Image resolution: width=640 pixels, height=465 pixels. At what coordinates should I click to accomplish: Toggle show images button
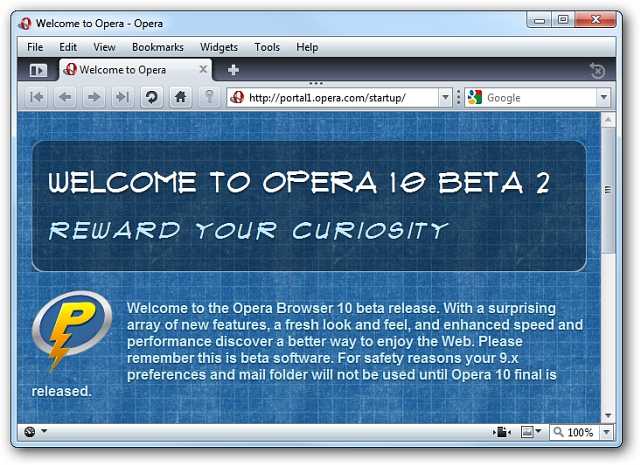pyautogui.click(x=527, y=432)
